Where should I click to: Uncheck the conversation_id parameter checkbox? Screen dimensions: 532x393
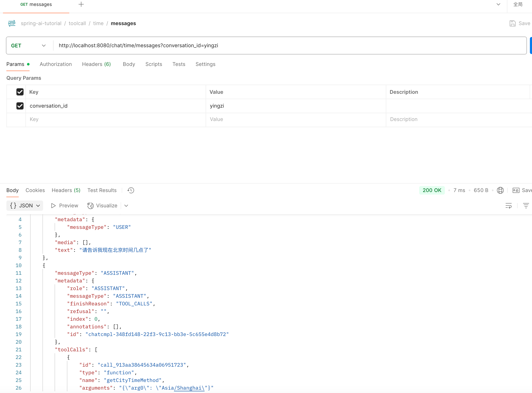click(x=20, y=106)
